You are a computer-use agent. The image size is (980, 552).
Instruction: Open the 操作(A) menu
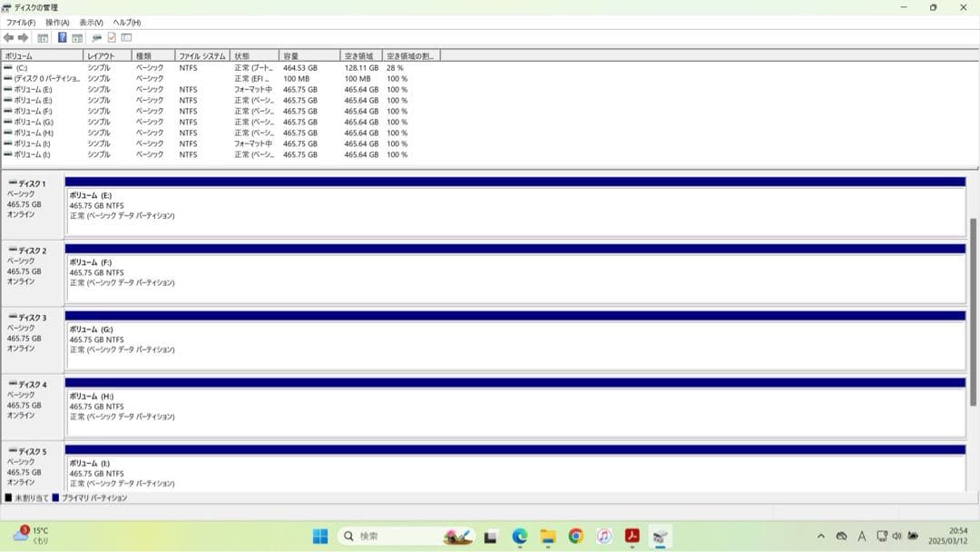tap(57, 22)
